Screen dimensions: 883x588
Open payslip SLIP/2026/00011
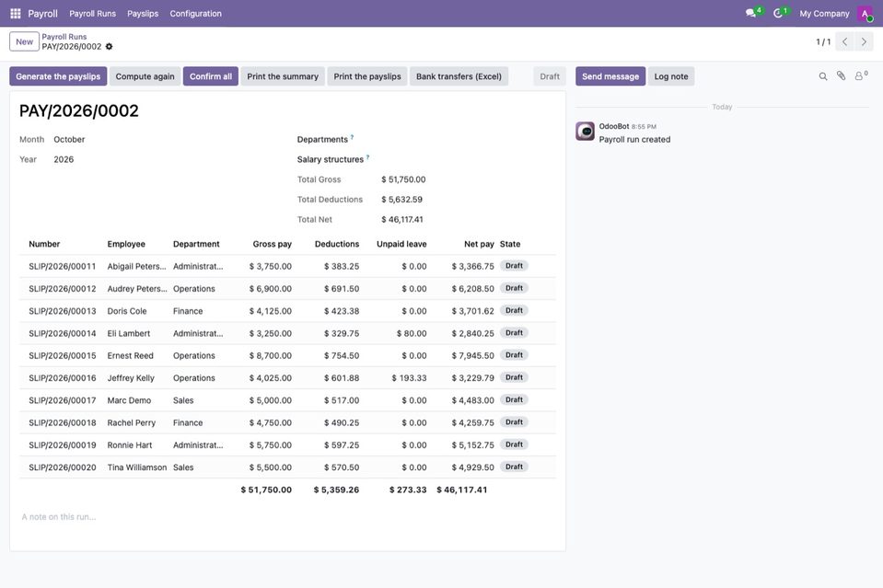click(x=63, y=266)
